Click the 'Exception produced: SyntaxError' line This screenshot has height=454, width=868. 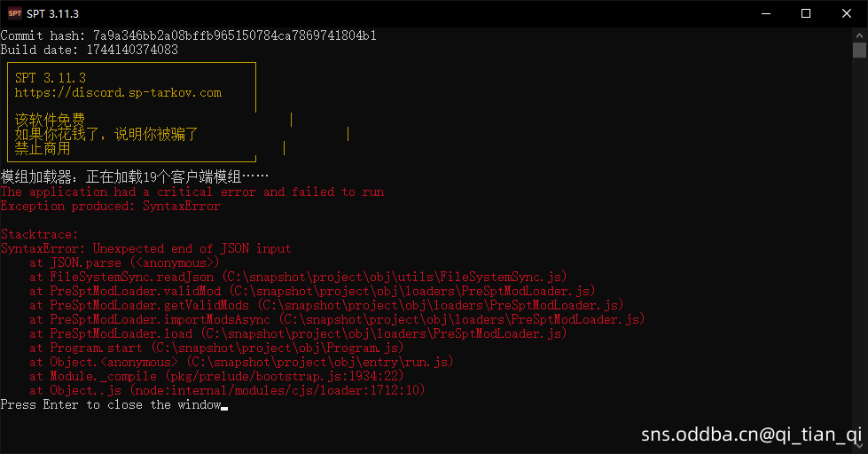110,206
